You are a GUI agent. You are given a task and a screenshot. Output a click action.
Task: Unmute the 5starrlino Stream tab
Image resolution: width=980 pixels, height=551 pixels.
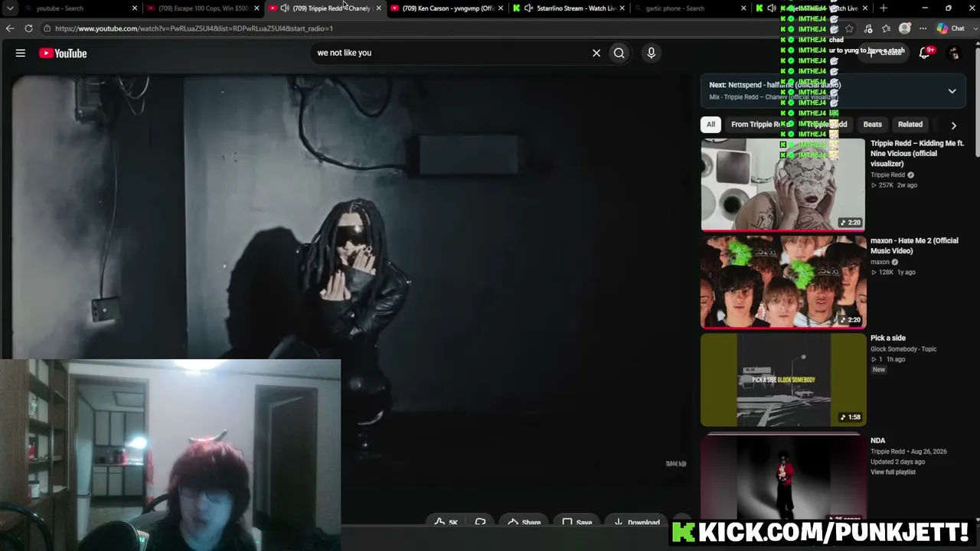(528, 8)
